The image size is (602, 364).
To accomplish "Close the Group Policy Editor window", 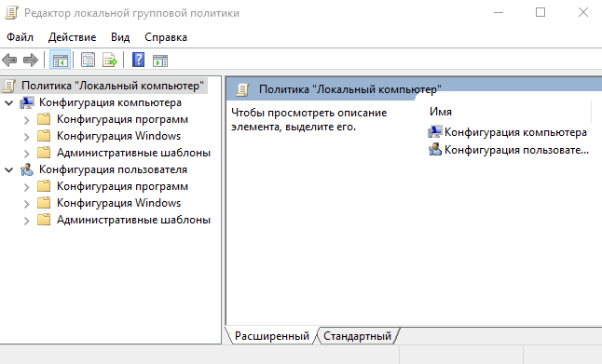I will (583, 13).
